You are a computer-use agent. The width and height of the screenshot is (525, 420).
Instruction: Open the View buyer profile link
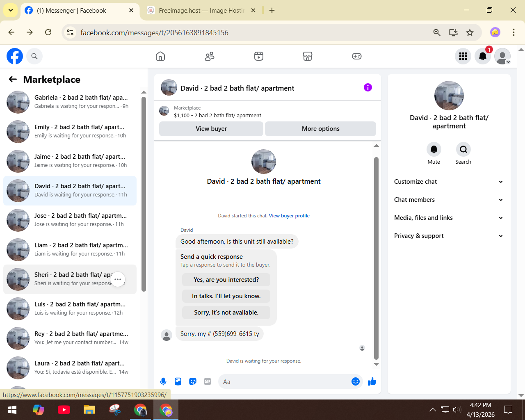(289, 216)
